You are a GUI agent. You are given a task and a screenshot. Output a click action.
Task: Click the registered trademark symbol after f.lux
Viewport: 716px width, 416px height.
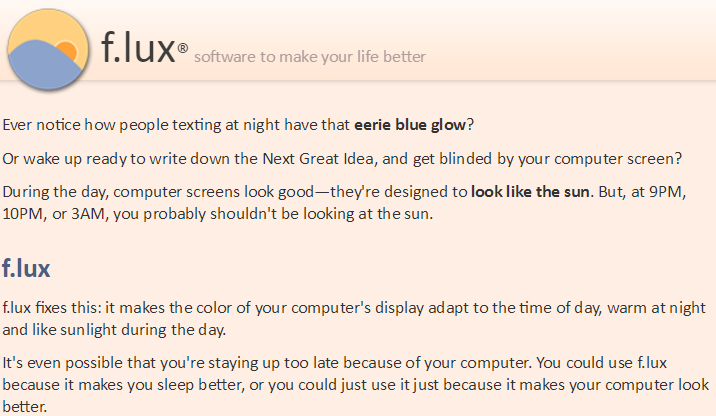182,47
